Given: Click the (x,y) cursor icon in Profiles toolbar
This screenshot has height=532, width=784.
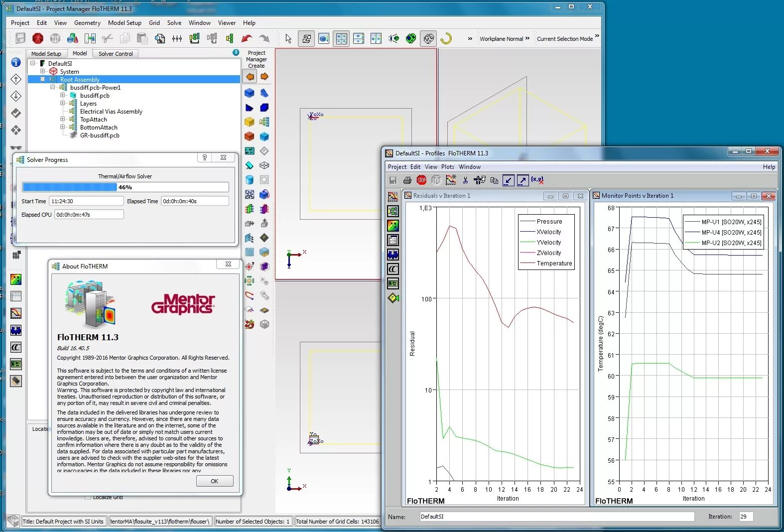Looking at the screenshot, I should (537, 180).
